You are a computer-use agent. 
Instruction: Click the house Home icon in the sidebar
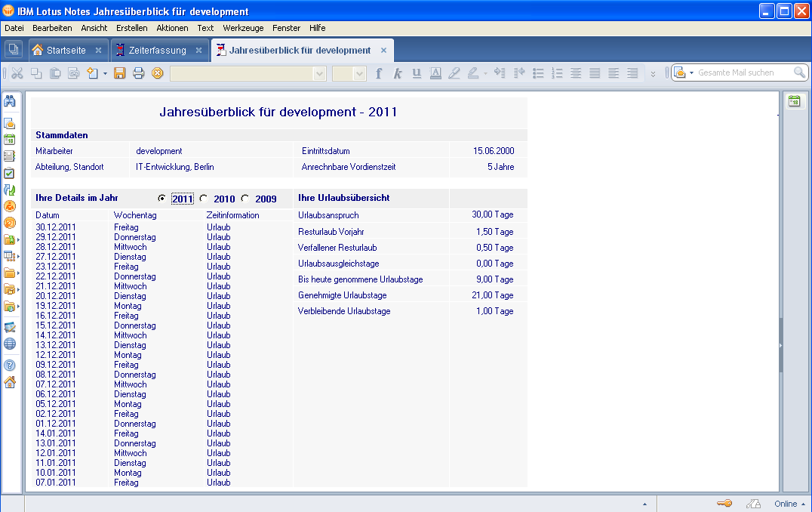[10, 382]
